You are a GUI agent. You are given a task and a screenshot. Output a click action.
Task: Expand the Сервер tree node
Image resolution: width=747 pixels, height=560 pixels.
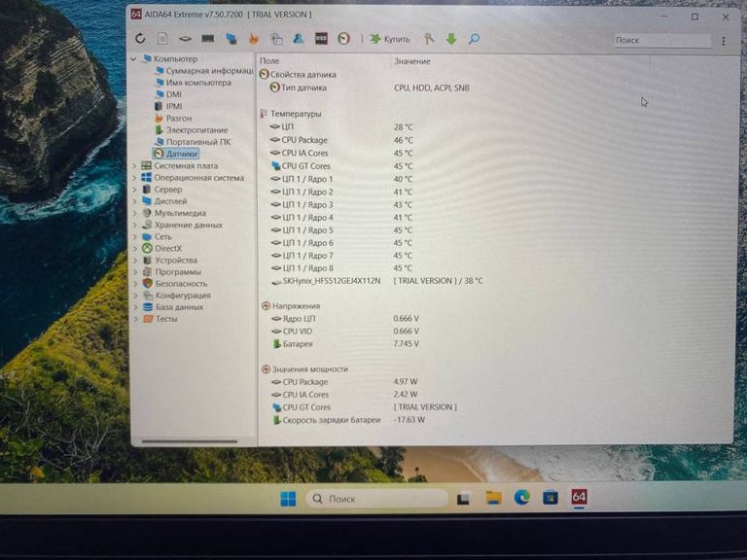135,190
